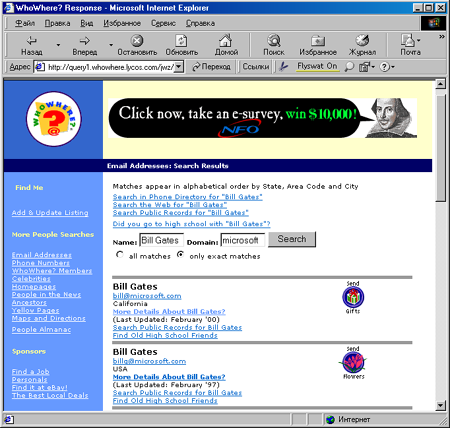
Task: Open the Maps and Directions link
Action: (49, 318)
